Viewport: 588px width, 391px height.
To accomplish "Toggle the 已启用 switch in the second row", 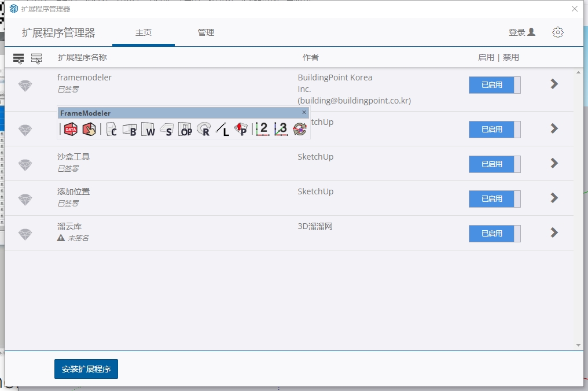I will pyautogui.click(x=495, y=130).
